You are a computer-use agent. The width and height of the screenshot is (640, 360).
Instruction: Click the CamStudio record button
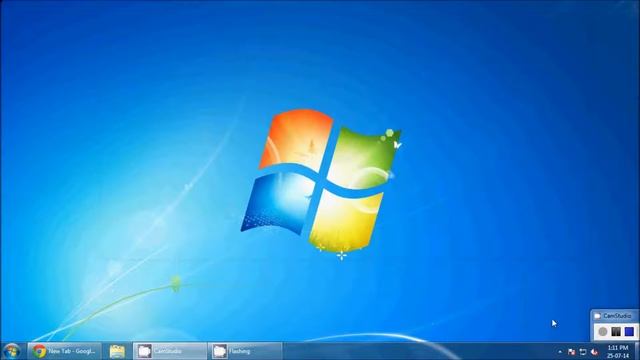(x=603, y=331)
